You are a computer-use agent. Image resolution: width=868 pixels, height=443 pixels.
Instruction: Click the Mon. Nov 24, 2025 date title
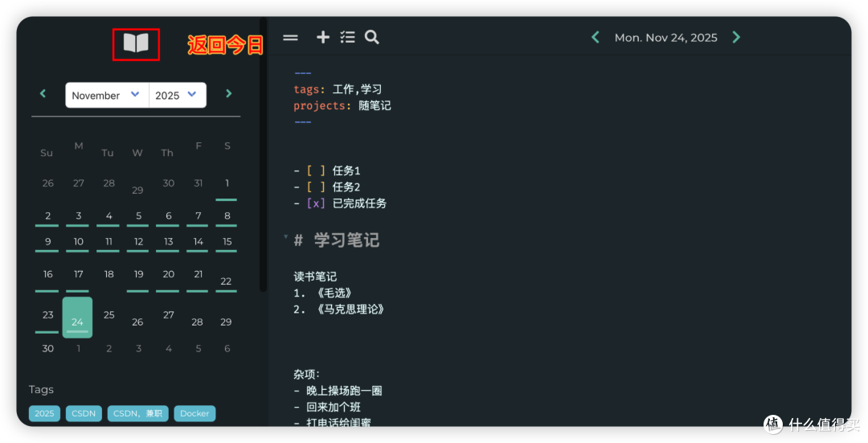(x=666, y=38)
